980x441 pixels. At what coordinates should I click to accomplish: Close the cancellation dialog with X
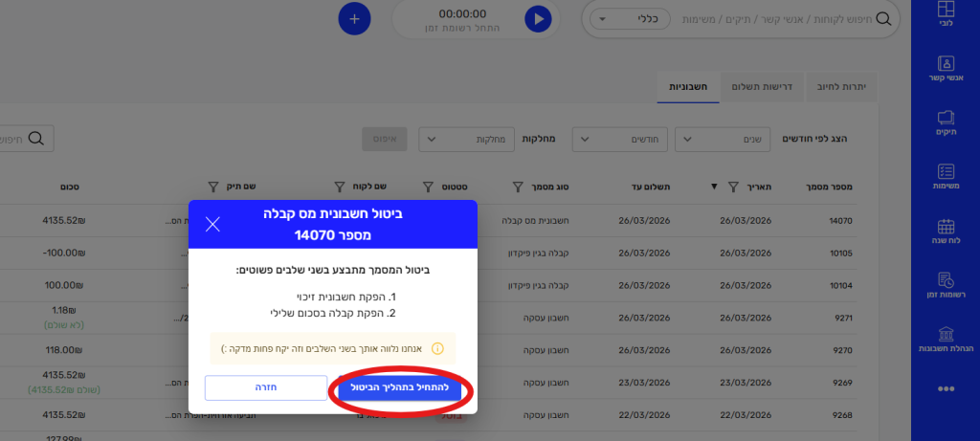(212, 224)
